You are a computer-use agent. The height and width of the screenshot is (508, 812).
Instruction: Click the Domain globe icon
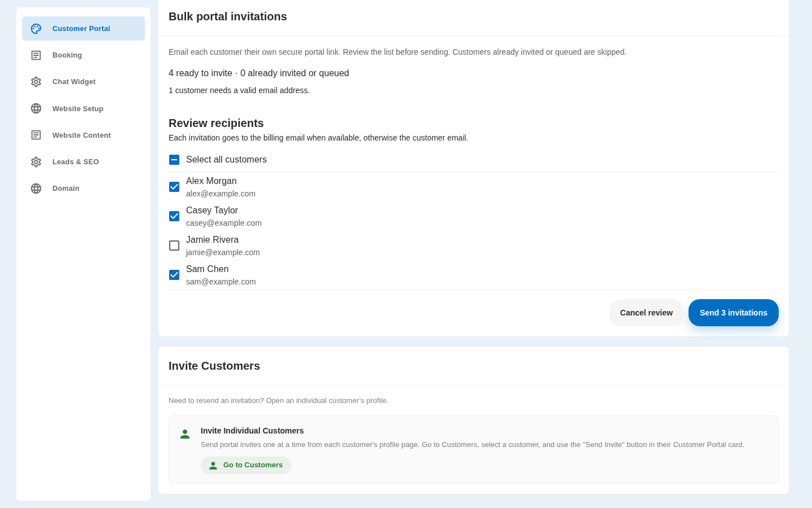pos(36,189)
